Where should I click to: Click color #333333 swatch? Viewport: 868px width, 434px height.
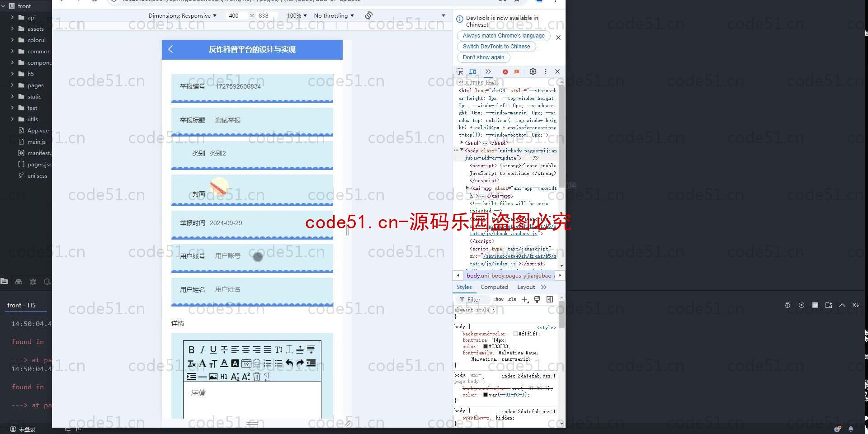coord(486,346)
